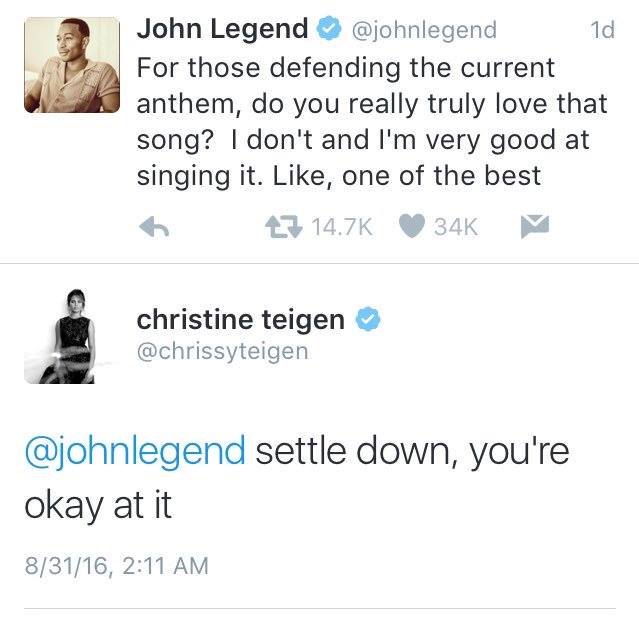Open the christine teigen display name
639x623 pixels.
[x=241, y=320]
